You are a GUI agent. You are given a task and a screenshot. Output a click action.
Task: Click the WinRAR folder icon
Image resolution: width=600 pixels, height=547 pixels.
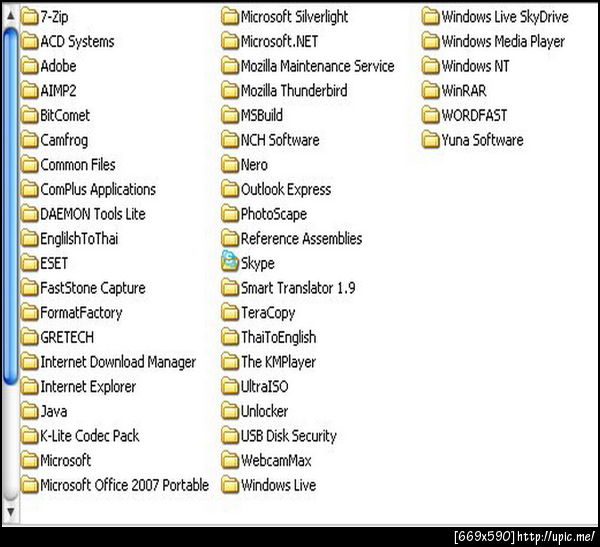430,91
